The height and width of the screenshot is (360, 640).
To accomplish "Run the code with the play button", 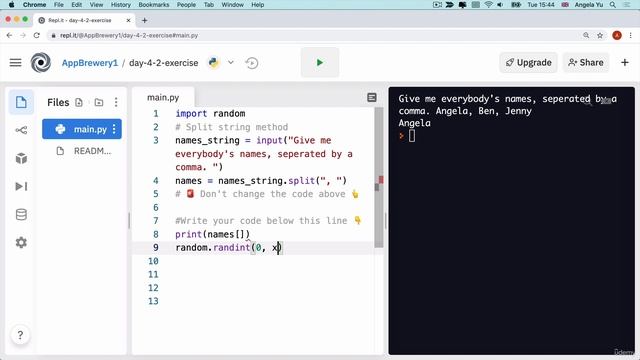I will click(320, 62).
